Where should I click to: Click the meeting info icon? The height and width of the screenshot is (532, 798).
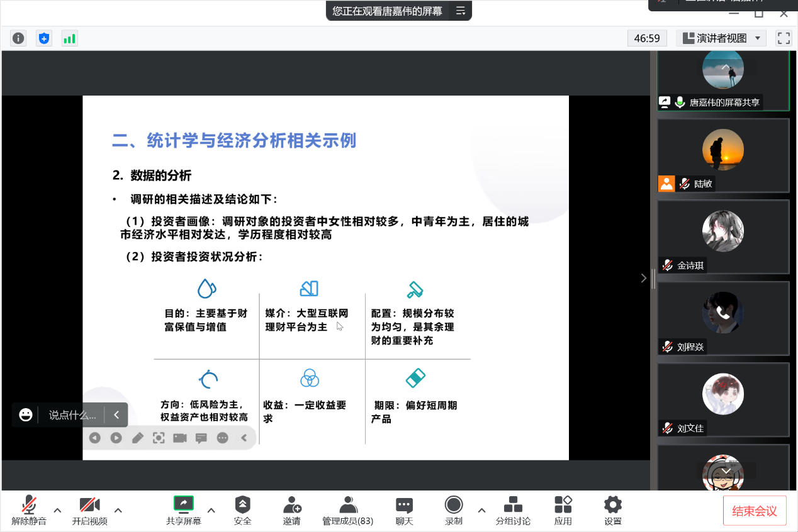[x=18, y=38]
